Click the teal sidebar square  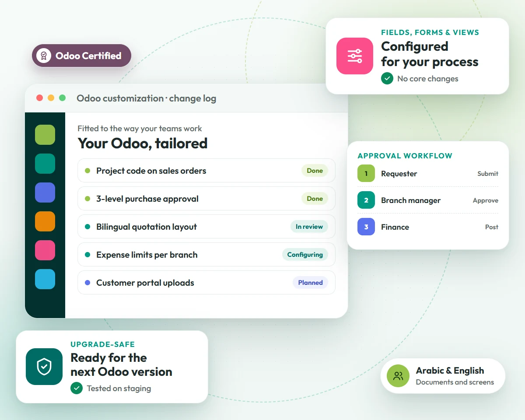pyautogui.click(x=45, y=164)
